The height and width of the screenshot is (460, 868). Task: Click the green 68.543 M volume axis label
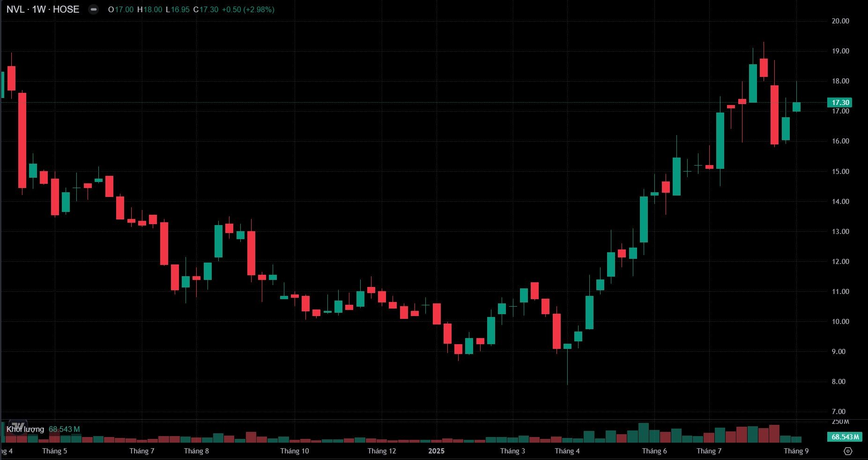pyautogui.click(x=845, y=437)
